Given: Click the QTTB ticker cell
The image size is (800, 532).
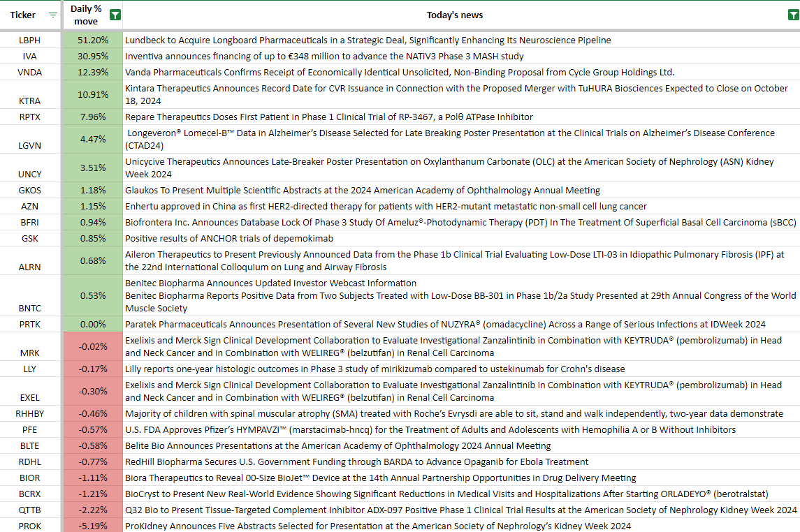Looking at the screenshot, I should [x=30, y=510].
